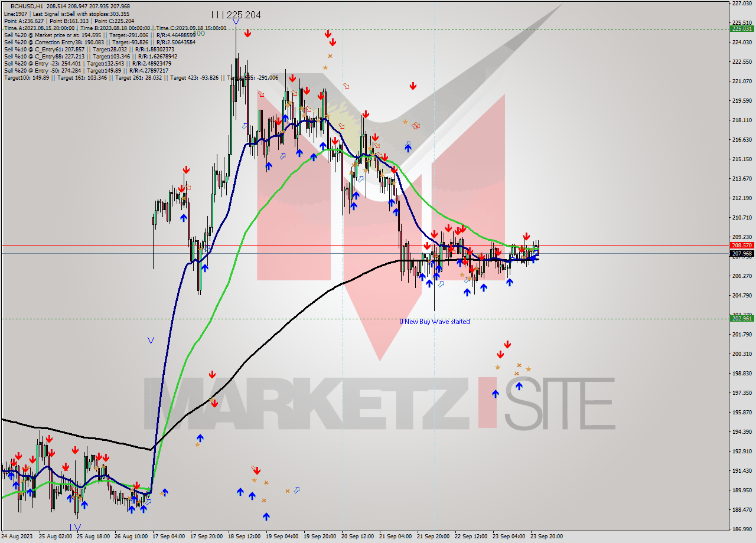Click the '21 Sep 20:00' time axis label
The image size is (756, 543).
tap(434, 537)
